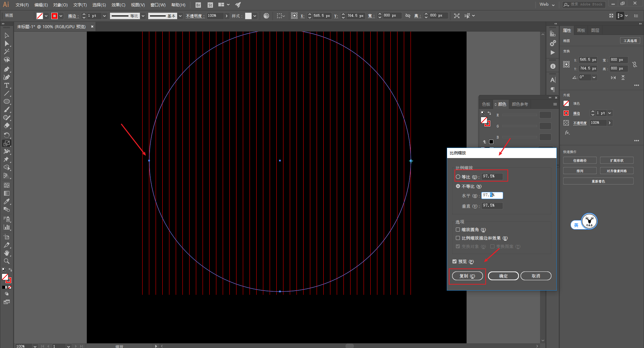644x348 pixels.
Task: Enable 比例缩放描边和效果 checkbox
Action: click(458, 238)
